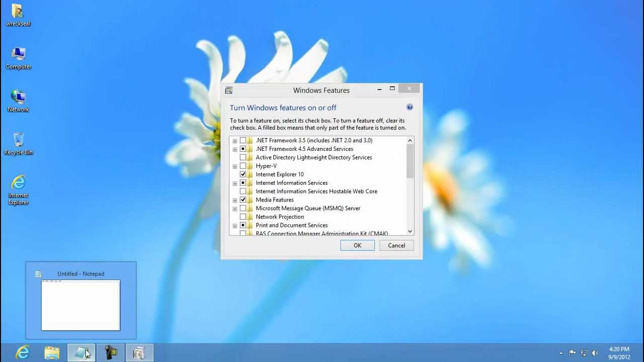Click the feature list scroll down arrow
The height and width of the screenshot is (362, 644).
point(410,231)
